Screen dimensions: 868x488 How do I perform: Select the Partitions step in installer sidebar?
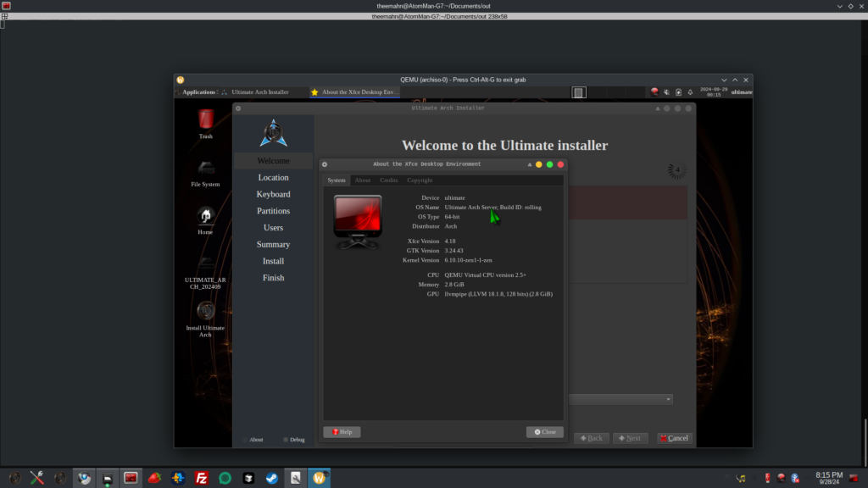pyautogui.click(x=274, y=211)
